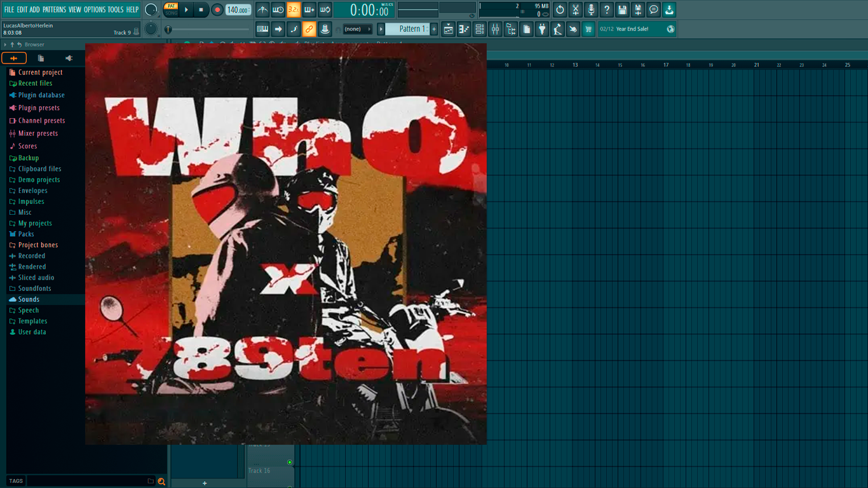868x488 pixels.
Task: Click the Browser header collapse arrow
Action: pyautogui.click(x=5, y=44)
